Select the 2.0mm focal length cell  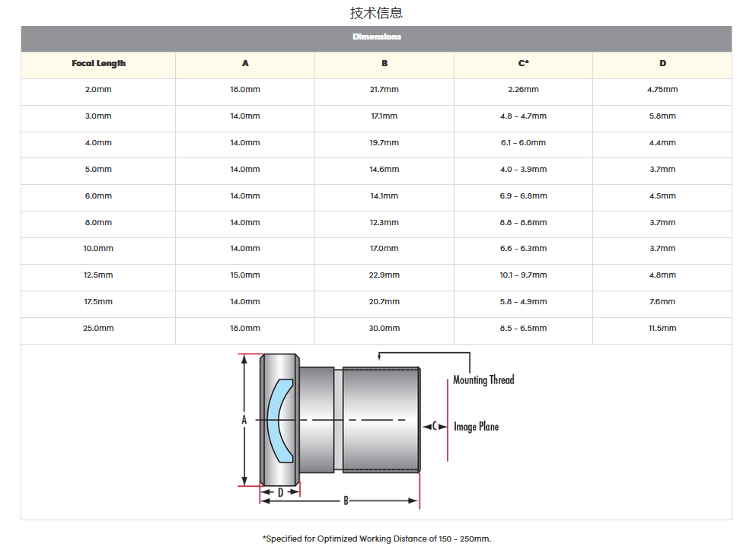(x=98, y=90)
